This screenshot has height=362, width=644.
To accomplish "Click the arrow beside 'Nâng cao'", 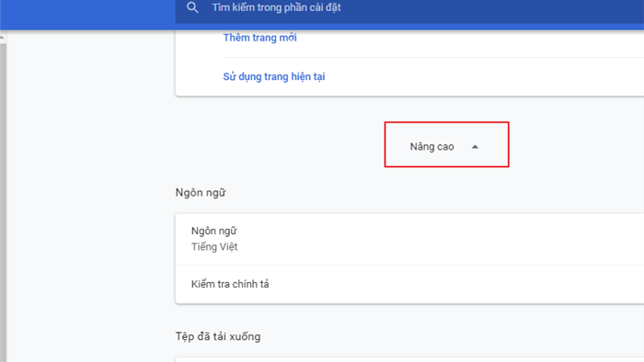I will tap(475, 147).
